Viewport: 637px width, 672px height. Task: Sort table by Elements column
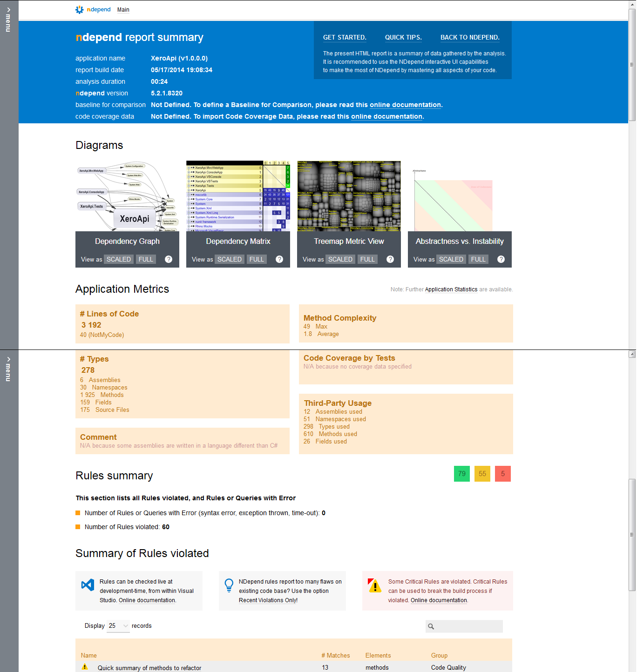pos(378,655)
